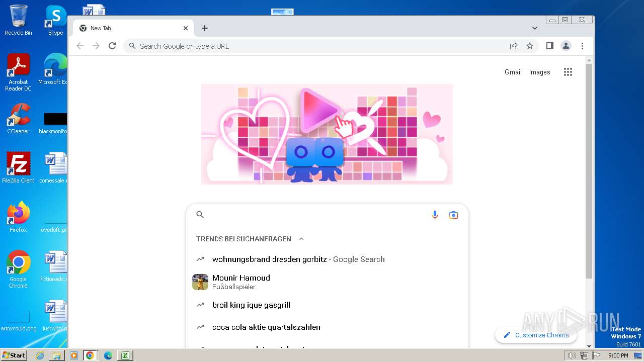Click the volume speaker tray icon
This screenshot has height=362, width=644.
tap(572, 355)
